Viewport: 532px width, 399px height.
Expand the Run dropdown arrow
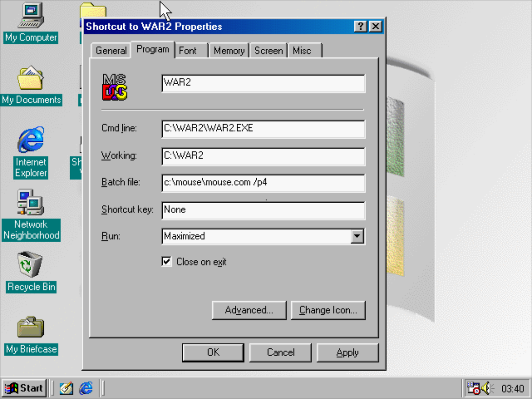(357, 236)
